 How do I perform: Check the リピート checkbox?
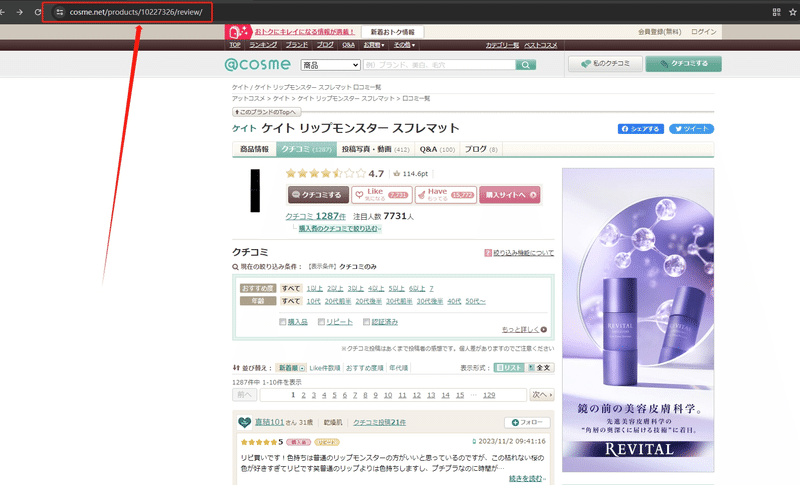tap(321, 322)
